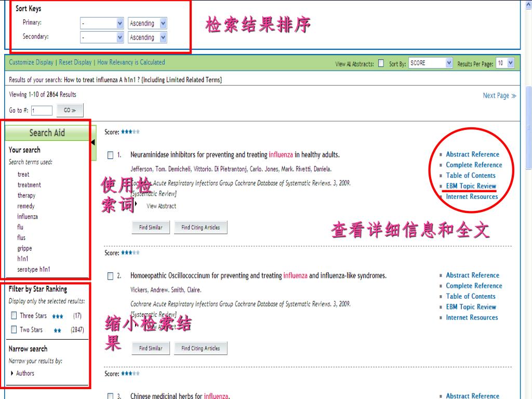Open Internet Resources for result 2
532x399 pixels.
click(x=472, y=317)
